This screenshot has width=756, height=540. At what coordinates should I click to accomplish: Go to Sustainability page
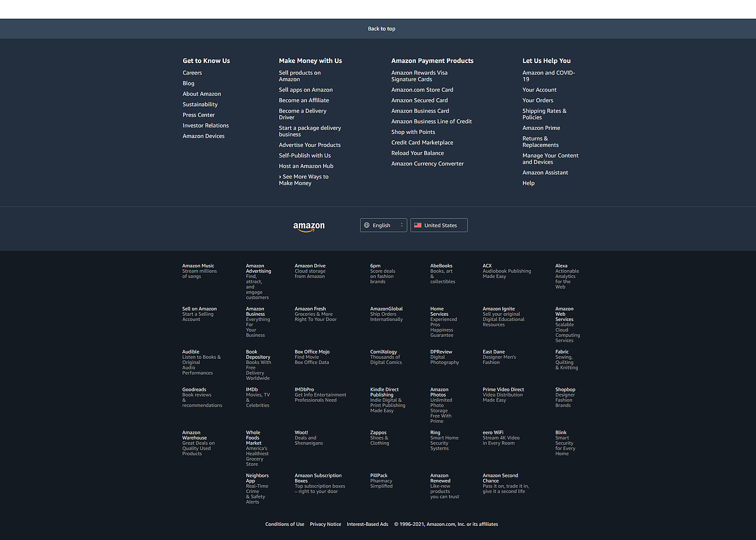pyautogui.click(x=200, y=105)
